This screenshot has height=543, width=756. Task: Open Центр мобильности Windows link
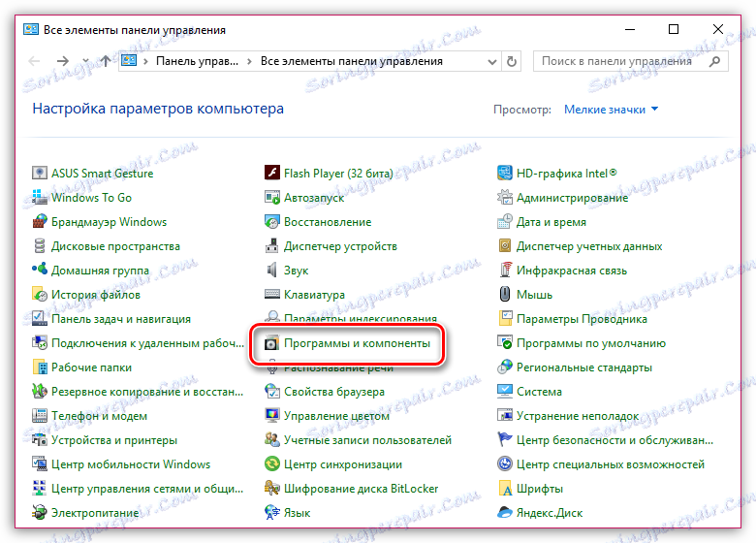coord(131,463)
